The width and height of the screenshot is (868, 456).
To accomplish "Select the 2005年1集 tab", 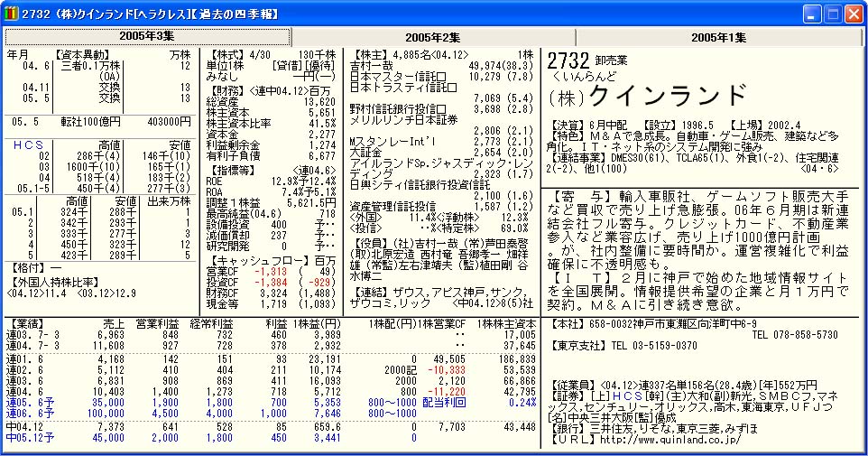I will 718,37.
